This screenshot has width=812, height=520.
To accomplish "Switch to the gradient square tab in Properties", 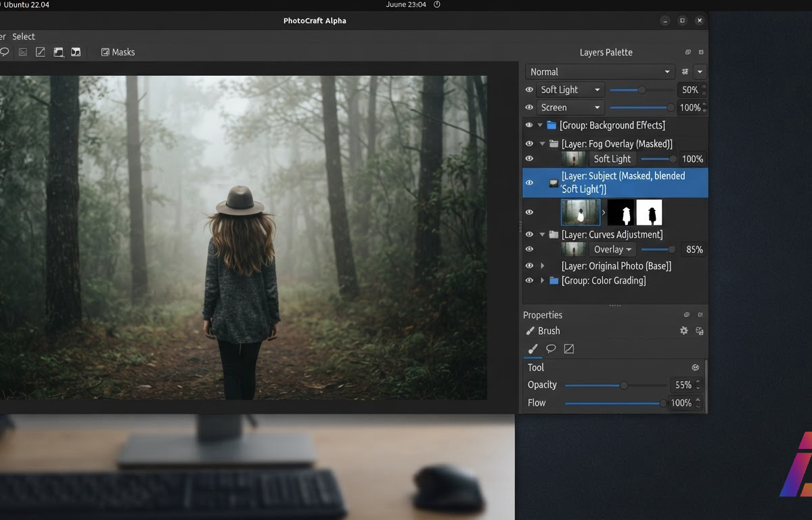I will (569, 349).
